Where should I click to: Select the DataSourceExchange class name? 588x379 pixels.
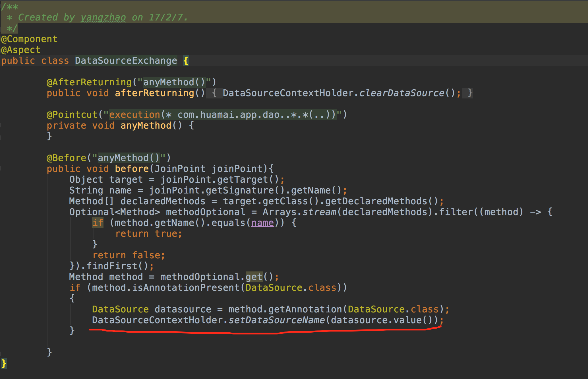[x=126, y=61]
